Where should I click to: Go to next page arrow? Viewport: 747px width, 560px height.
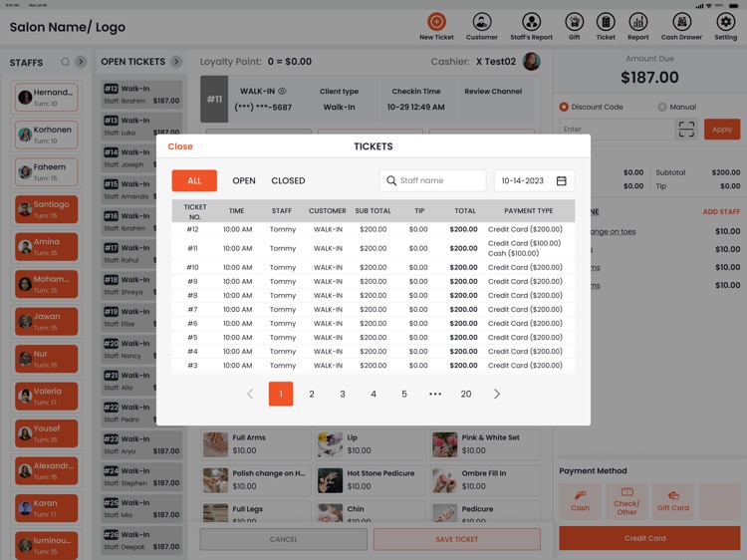496,394
